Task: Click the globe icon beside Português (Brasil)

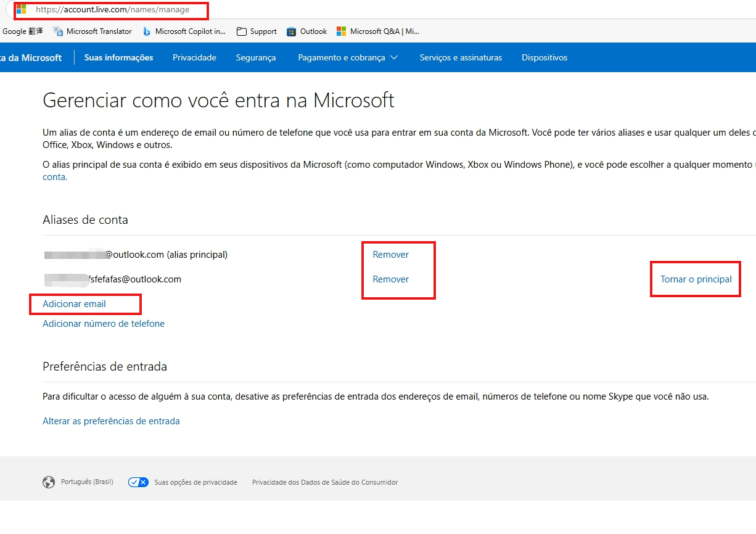Action: (x=49, y=482)
